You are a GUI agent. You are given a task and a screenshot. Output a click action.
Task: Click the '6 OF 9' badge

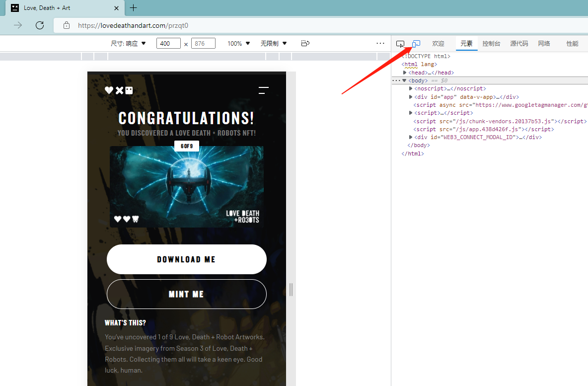coord(187,146)
